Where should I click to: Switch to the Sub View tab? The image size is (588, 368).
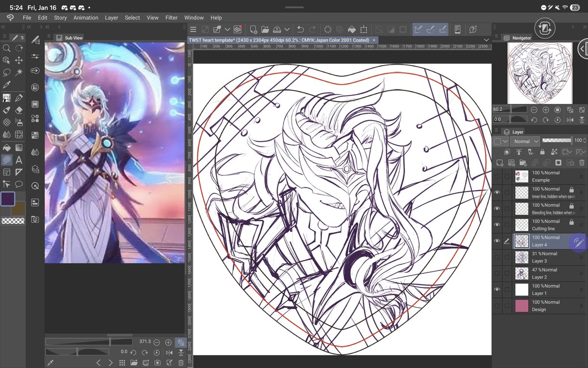coord(70,38)
